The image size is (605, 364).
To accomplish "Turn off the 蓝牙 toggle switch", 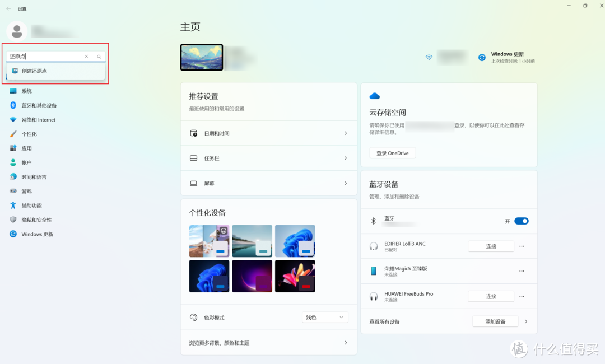I will point(522,221).
